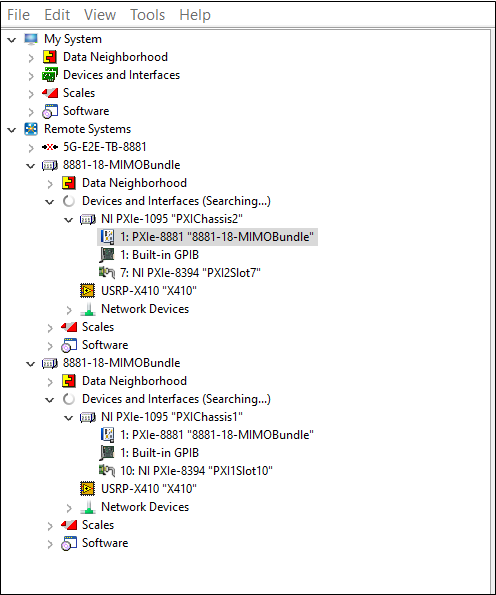This screenshot has width=496, height=595.
Task: Collapse the My System node
Action: 12,39
